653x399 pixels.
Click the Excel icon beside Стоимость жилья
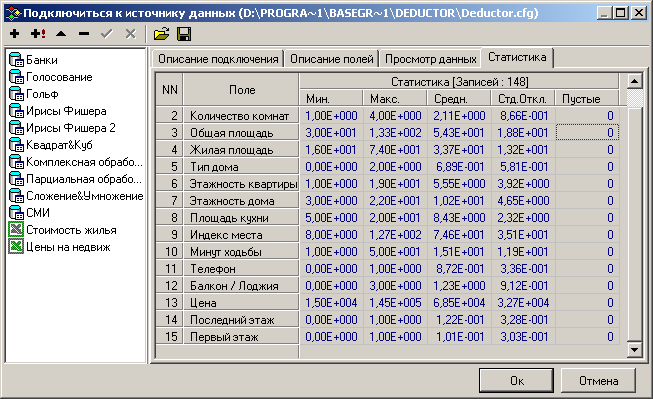(16, 230)
